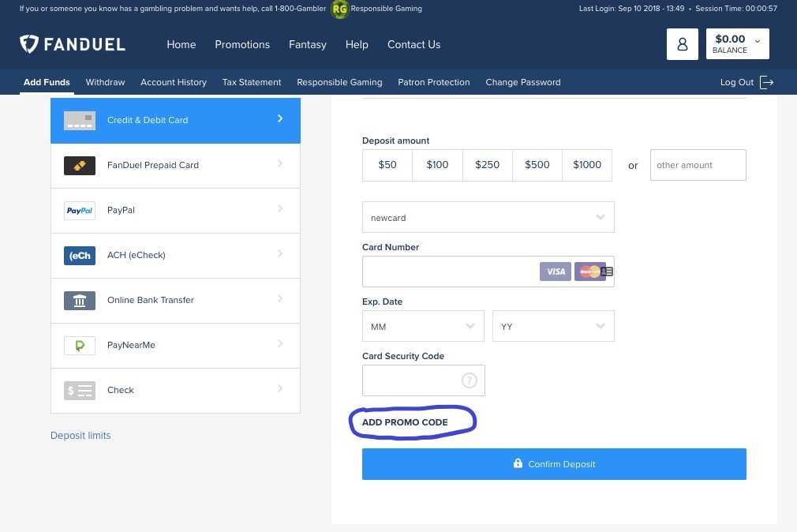Image resolution: width=797 pixels, height=532 pixels.
Task: Click the Online Bank Transfer bank icon
Action: click(79, 301)
